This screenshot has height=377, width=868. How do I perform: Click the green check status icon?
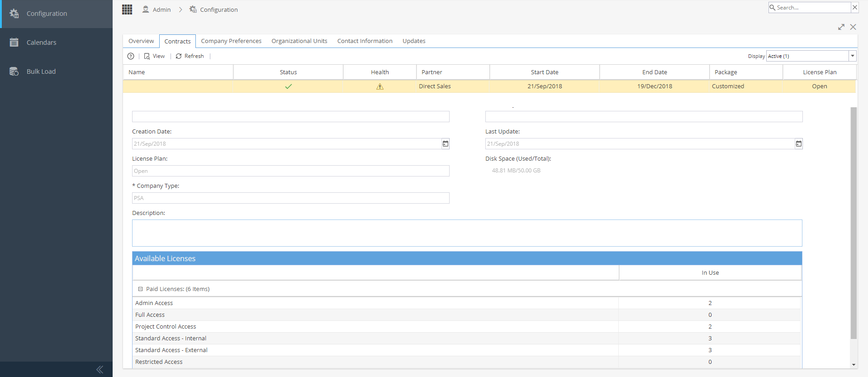point(289,86)
